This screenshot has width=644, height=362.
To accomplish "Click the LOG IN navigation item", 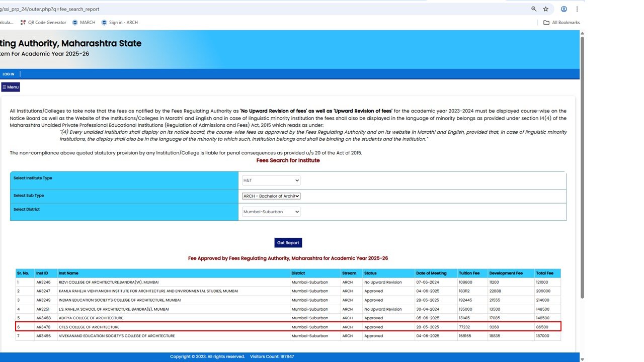I will coord(9,74).
